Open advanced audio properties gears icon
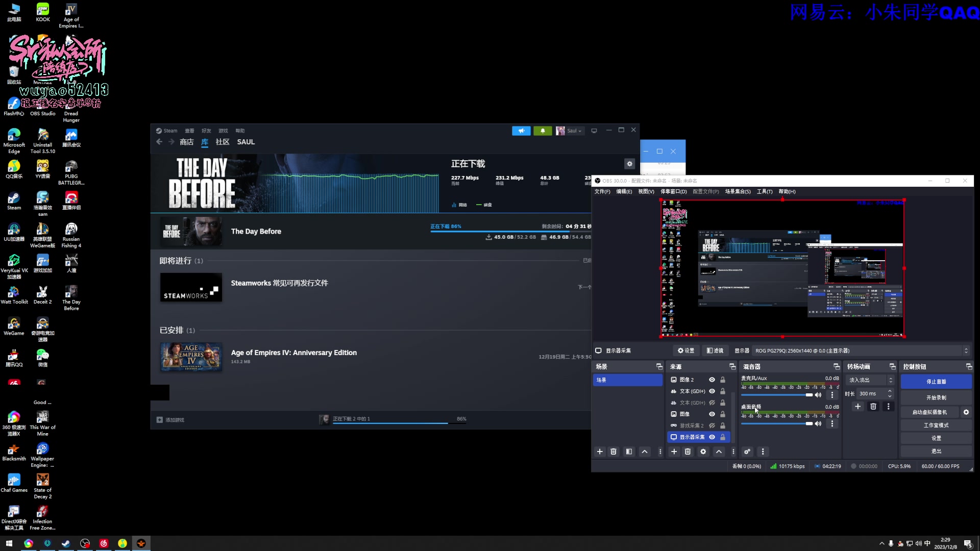 (747, 452)
